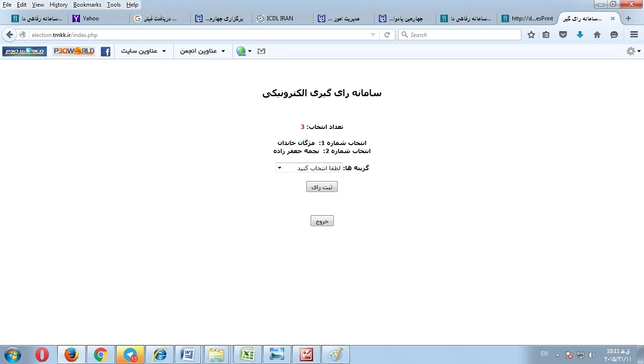Open the History menu
Screen dimensions: 644x364
(58, 5)
